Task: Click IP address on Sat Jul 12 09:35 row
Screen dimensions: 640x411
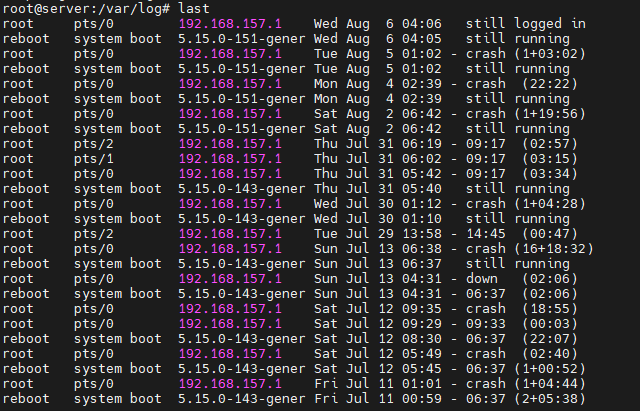Action: pos(230,309)
